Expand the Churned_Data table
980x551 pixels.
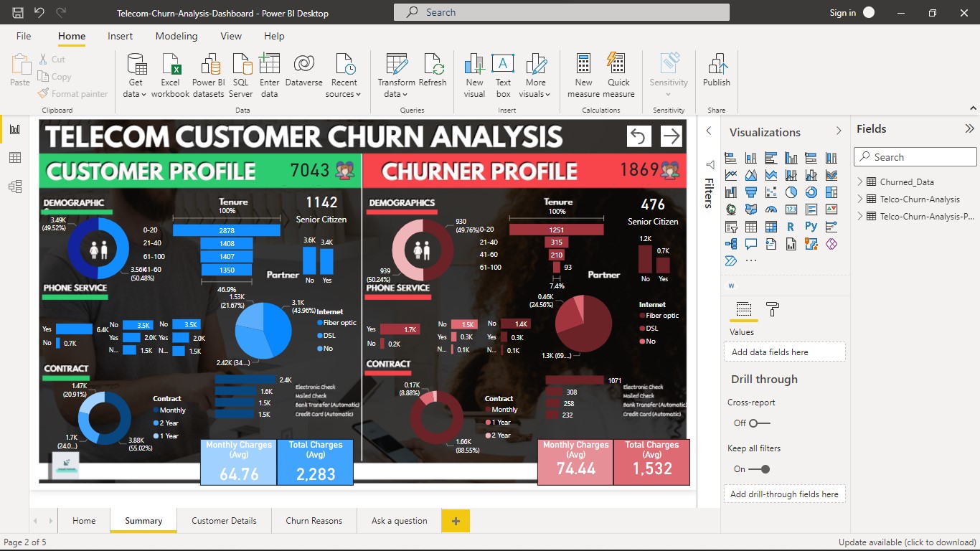(860, 182)
